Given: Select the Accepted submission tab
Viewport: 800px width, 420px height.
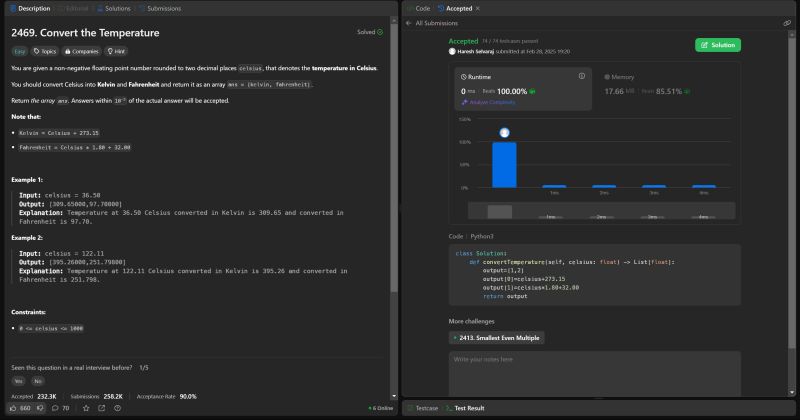Looking at the screenshot, I should [x=455, y=8].
